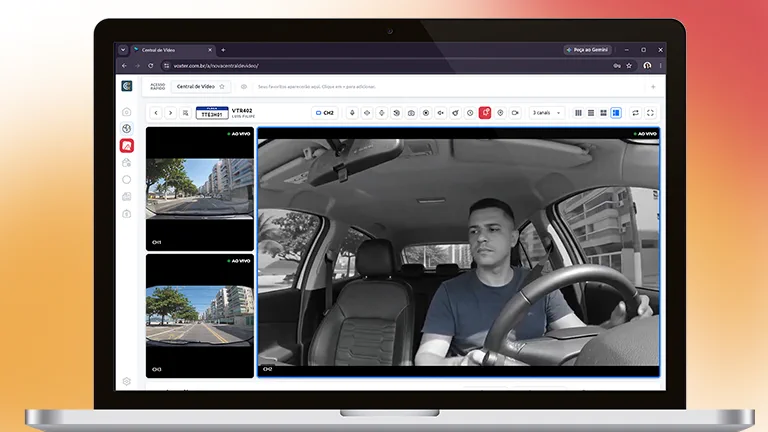Screen dimensions: 768x432
Task: Open the browser profile avatar
Action: (x=647, y=66)
